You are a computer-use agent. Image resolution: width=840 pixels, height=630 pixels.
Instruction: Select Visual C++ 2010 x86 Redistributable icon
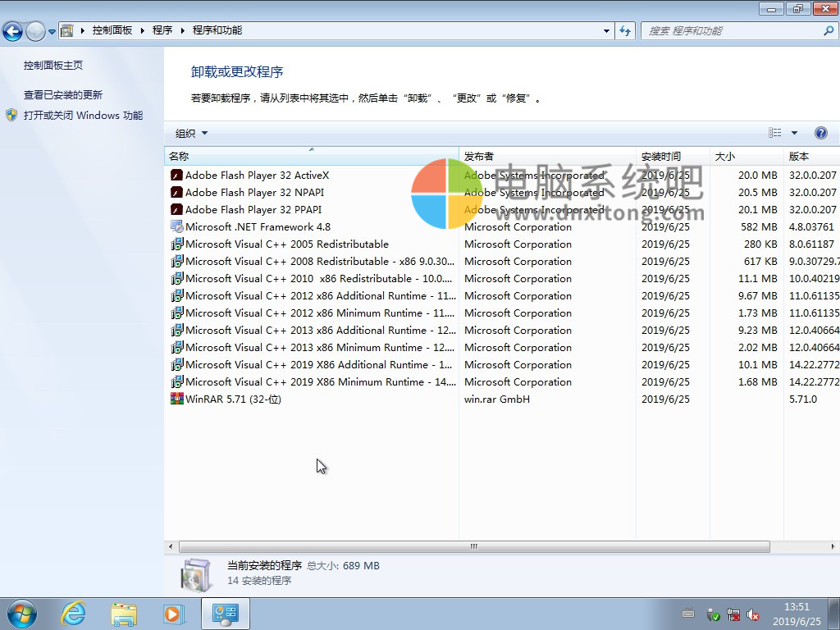[176, 278]
